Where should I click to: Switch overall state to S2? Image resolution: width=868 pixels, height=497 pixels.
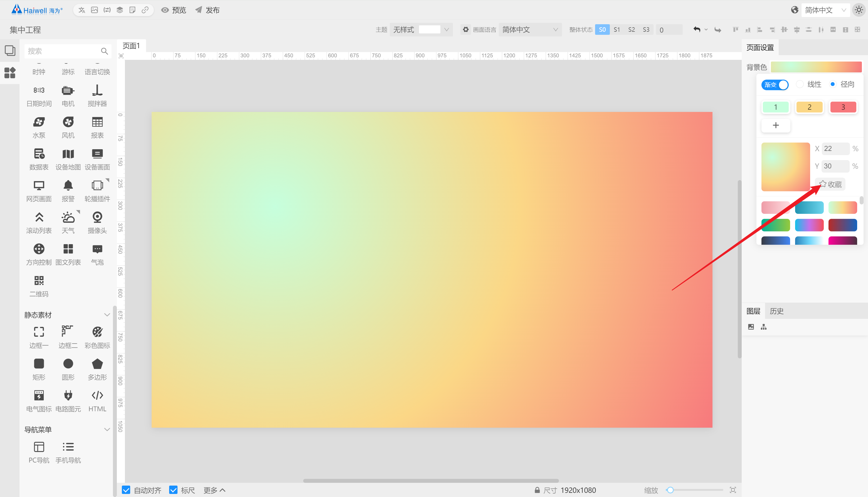tap(632, 30)
